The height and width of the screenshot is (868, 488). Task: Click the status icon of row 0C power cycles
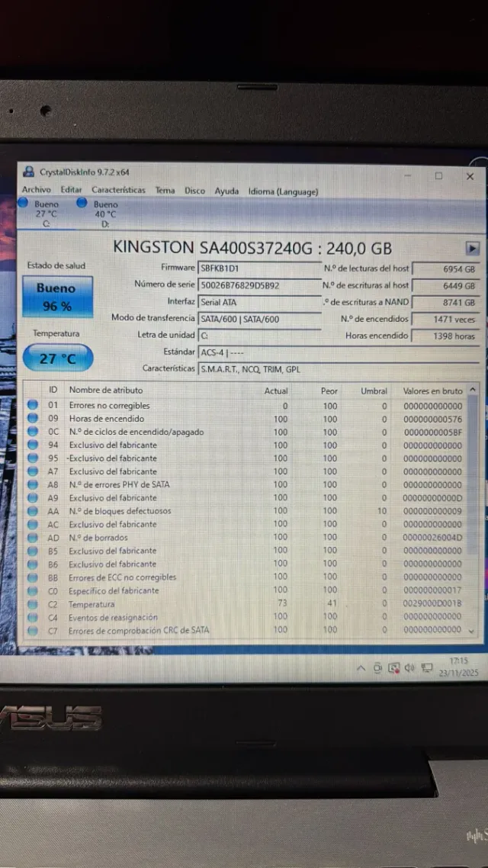[x=33, y=432]
